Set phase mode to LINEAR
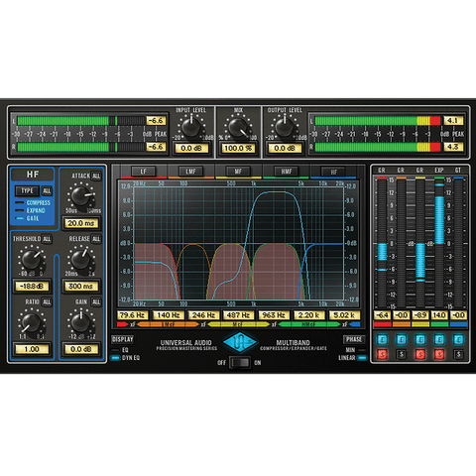Viewport: 476px width, 476px height. 352,358
